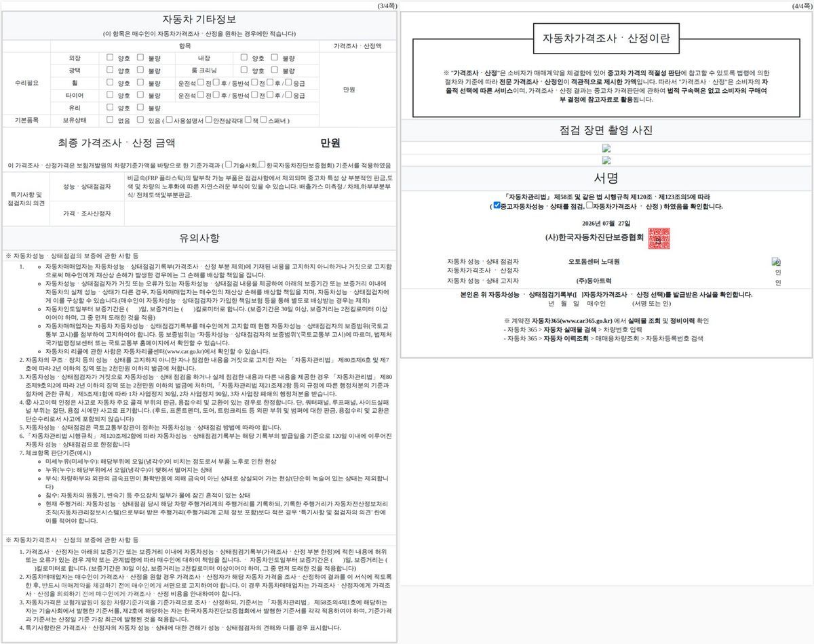Click the red association seal stamp
The width and height of the screenshot is (814, 644).
click(x=658, y=239)
